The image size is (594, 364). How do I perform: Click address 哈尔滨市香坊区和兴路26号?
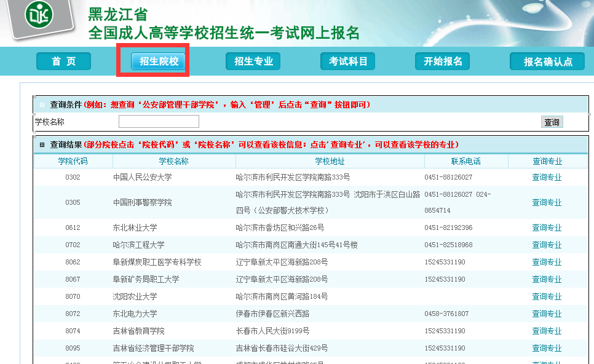[x=280, y=228]
